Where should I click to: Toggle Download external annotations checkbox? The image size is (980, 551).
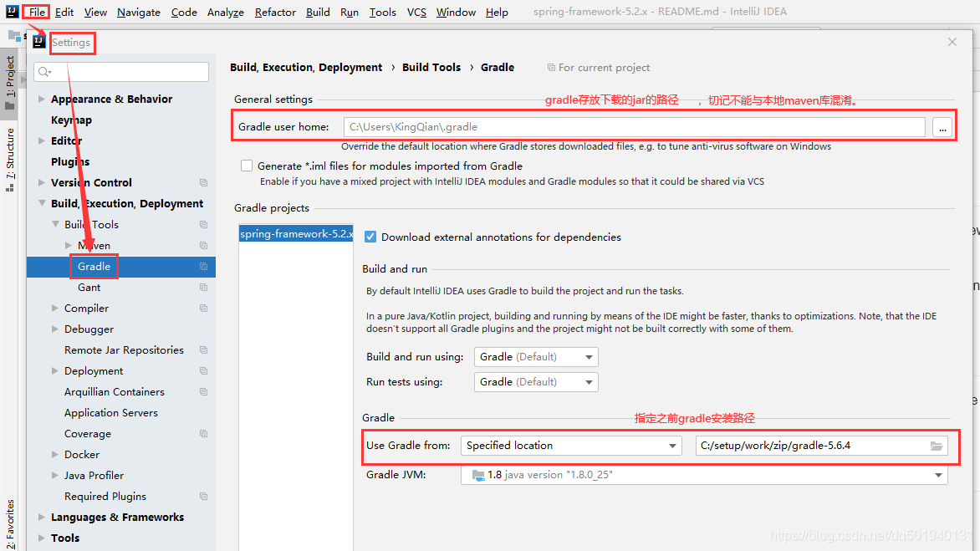click(x=370, y=237)
